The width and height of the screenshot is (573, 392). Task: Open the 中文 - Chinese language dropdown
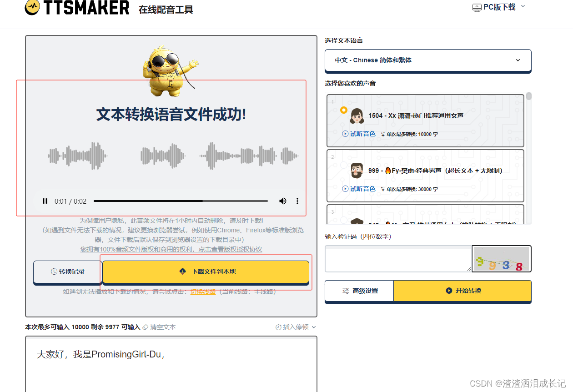(x=428, y=60)
